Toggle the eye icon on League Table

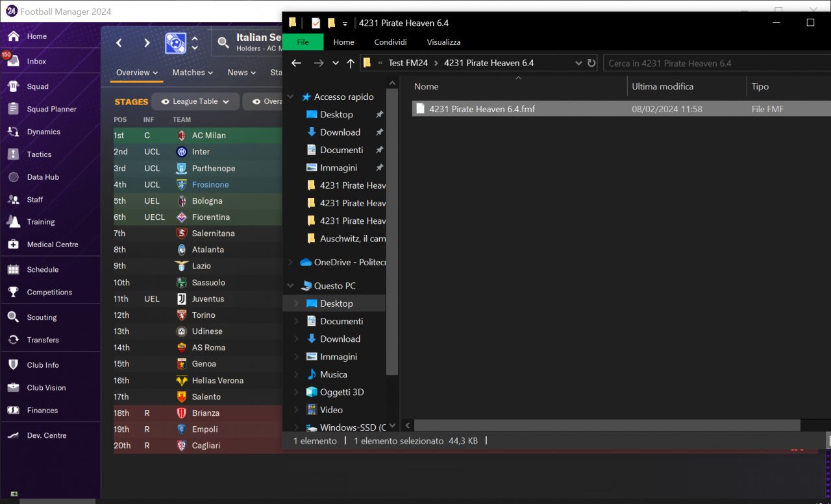point(165,102)
